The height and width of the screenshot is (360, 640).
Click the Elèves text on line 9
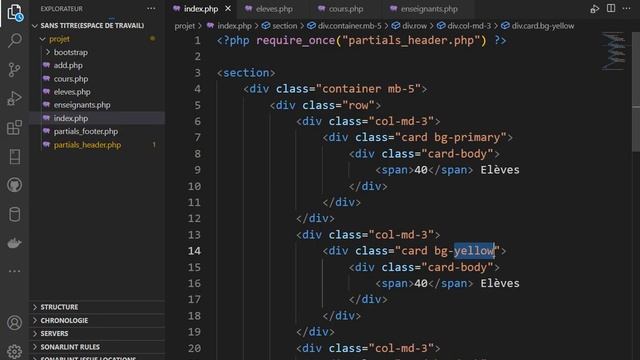(500, 170)
